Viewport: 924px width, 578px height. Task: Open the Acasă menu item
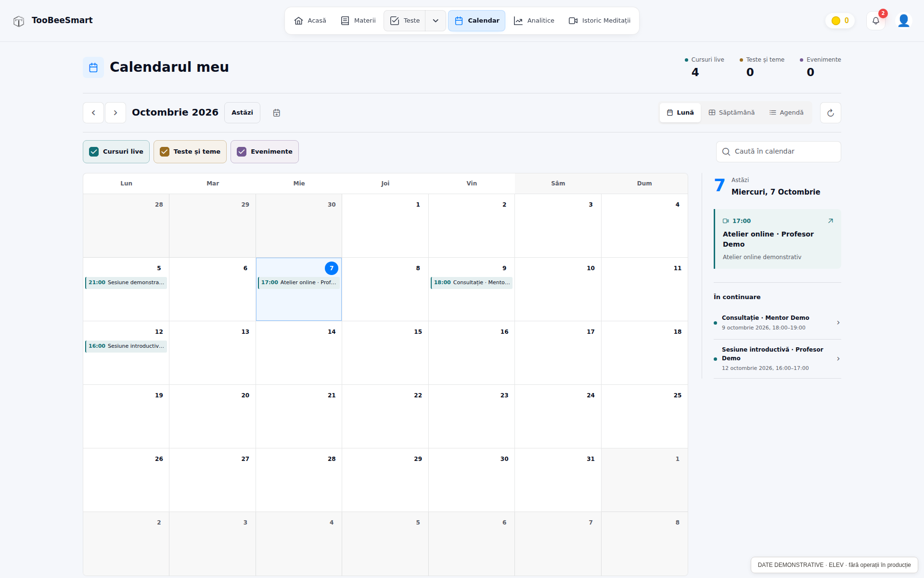(x=310, y=21)
